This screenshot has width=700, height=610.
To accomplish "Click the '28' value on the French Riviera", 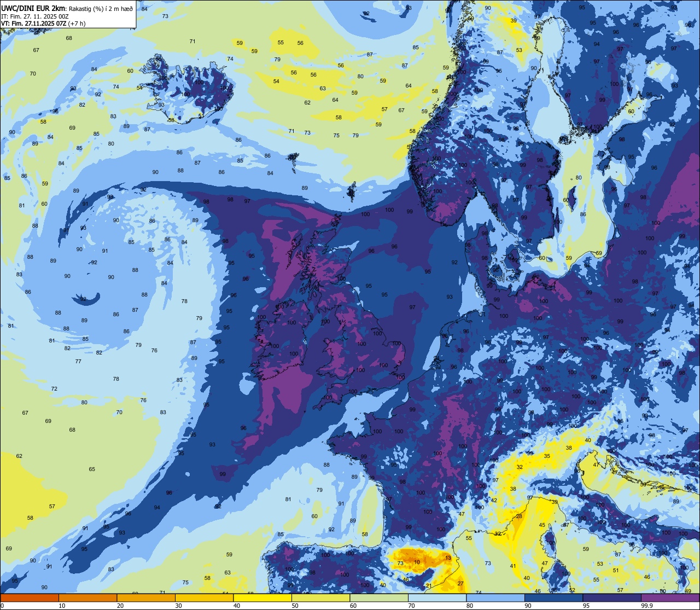I will [x=520, y=516].
